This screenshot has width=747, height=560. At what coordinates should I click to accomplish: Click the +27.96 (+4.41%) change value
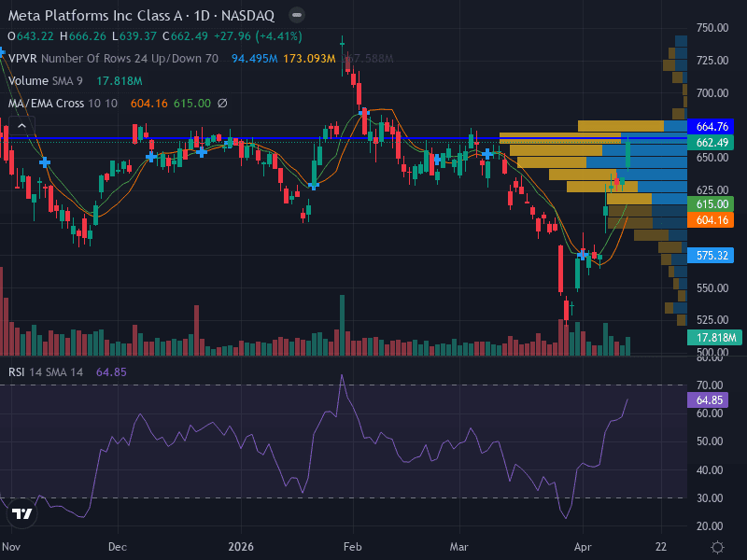258,36
